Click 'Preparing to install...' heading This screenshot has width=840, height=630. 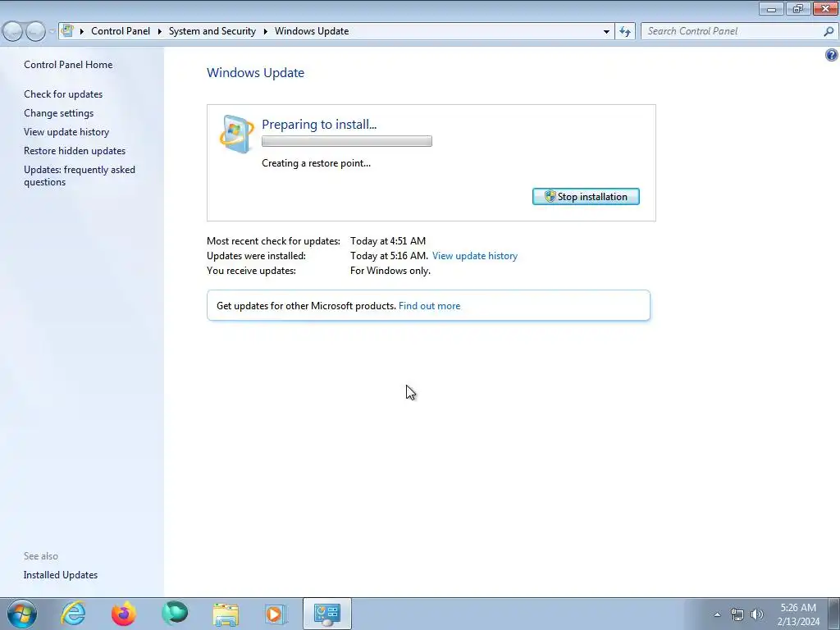tap(319, 125)
